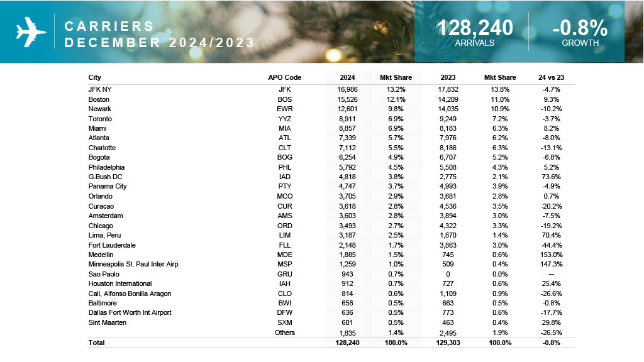Select Fort Lauderdale's -44.4% change value
The width and height of the screenshot is (644, 362).
point(551,245)
